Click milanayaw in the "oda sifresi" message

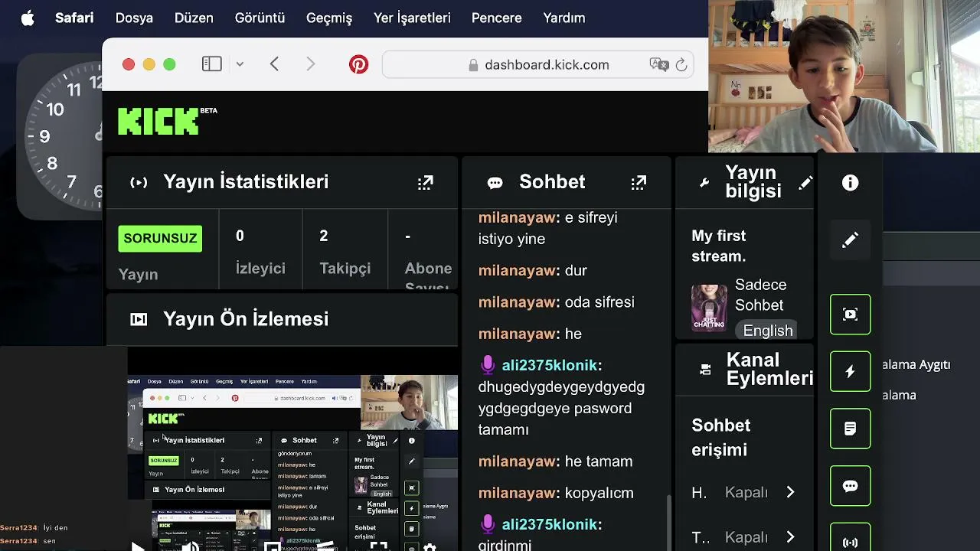point(518,302)
